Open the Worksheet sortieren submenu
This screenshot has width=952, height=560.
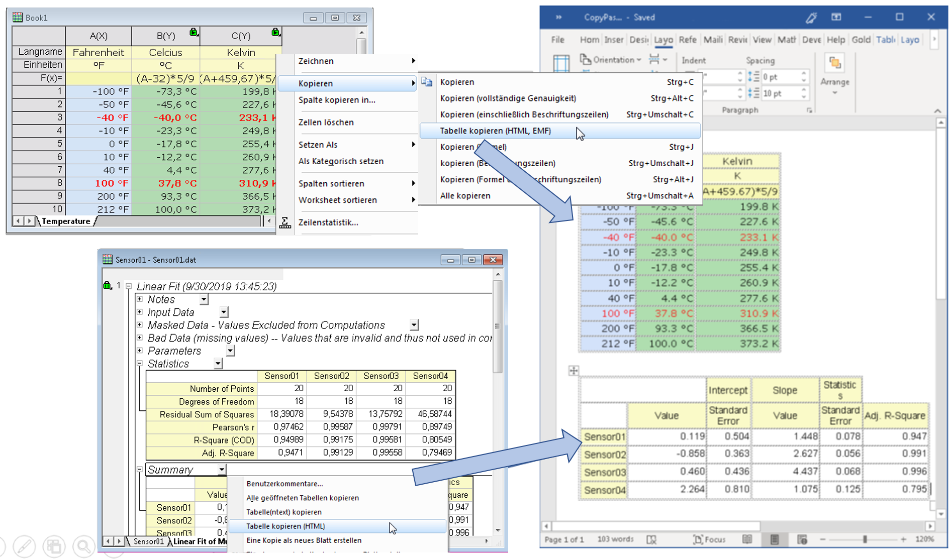coord(348,200)
